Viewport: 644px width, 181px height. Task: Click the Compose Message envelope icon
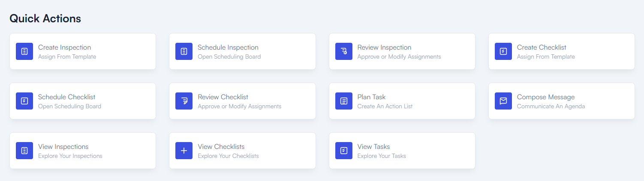[x=503, y=101]
